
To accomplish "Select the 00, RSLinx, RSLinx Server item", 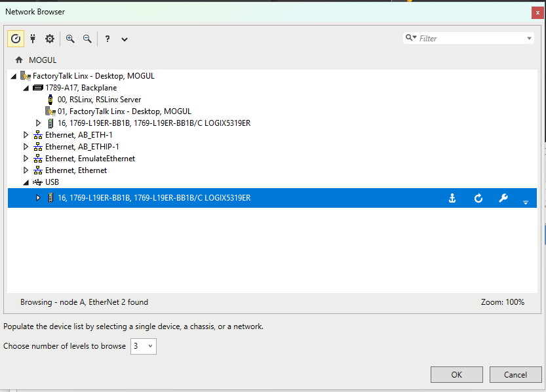I will (x=99, y=100).
